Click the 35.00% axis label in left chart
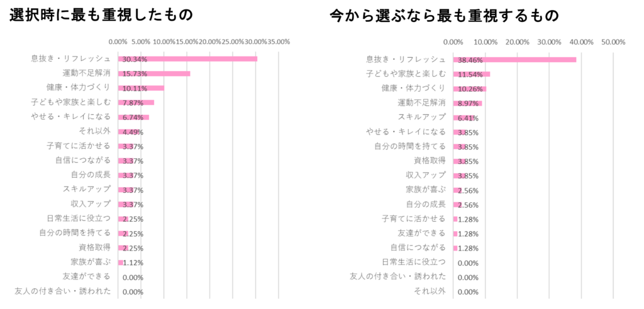Image resolution: width=644 pixels, height=309 pixels. point(279,42)
